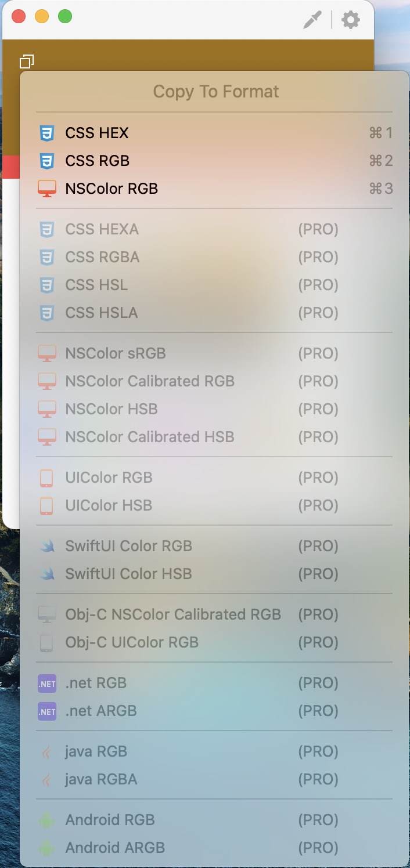Click the UIColor RGB phone icon
Viewport: 410px width, 868px height.
pyautogui.click(x=46, y=478)
